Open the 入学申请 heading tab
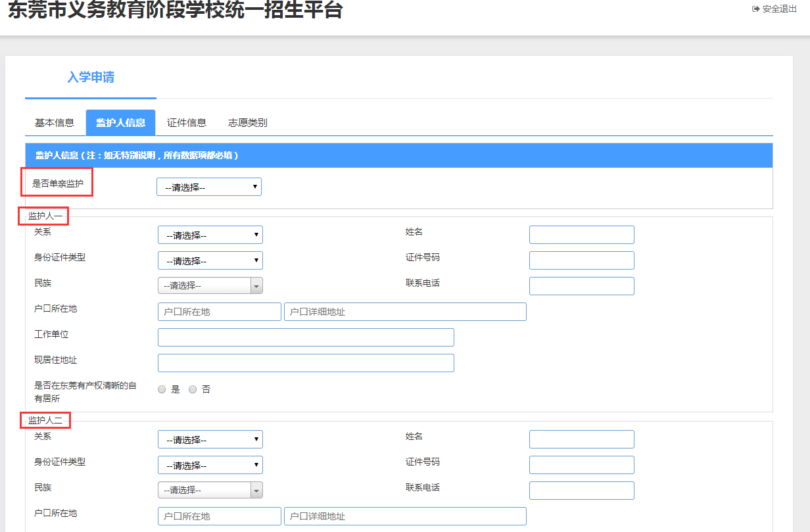The height and width of the screenshot is (532, 810). [x=91, y=78]
